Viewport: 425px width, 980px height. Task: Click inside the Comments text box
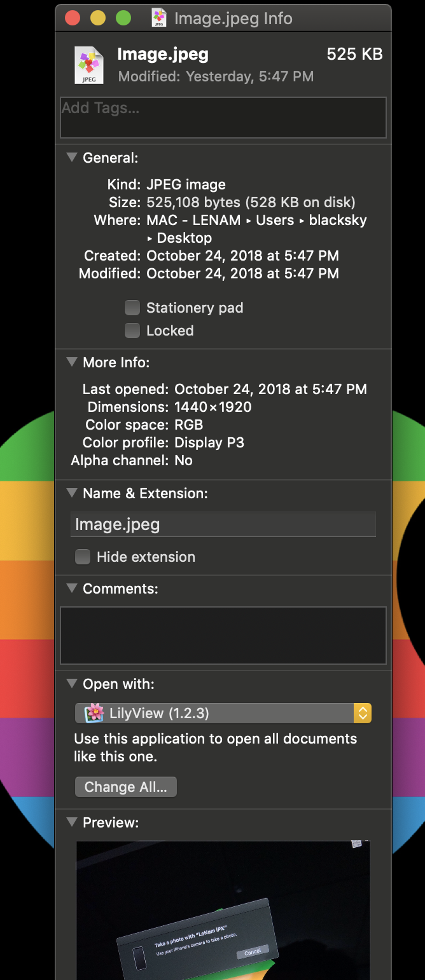click(x=223, y=636)
